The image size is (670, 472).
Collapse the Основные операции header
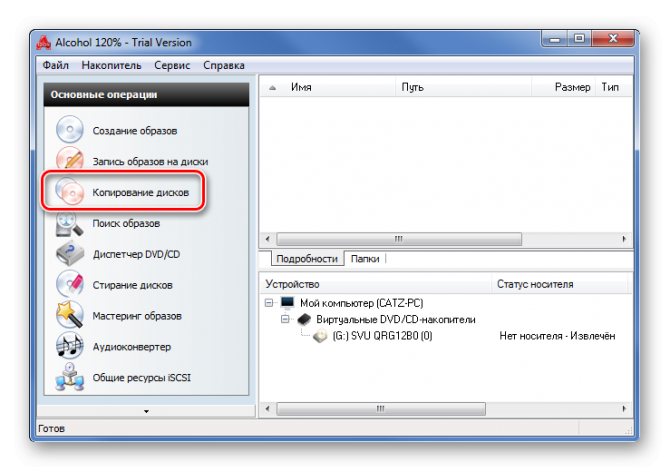[x=146, y=94]
